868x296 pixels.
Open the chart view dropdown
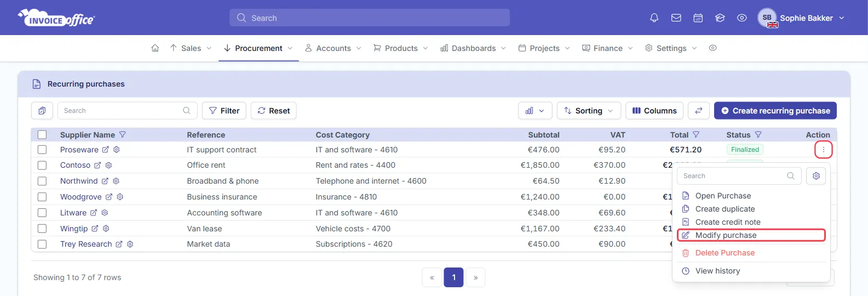535,111
